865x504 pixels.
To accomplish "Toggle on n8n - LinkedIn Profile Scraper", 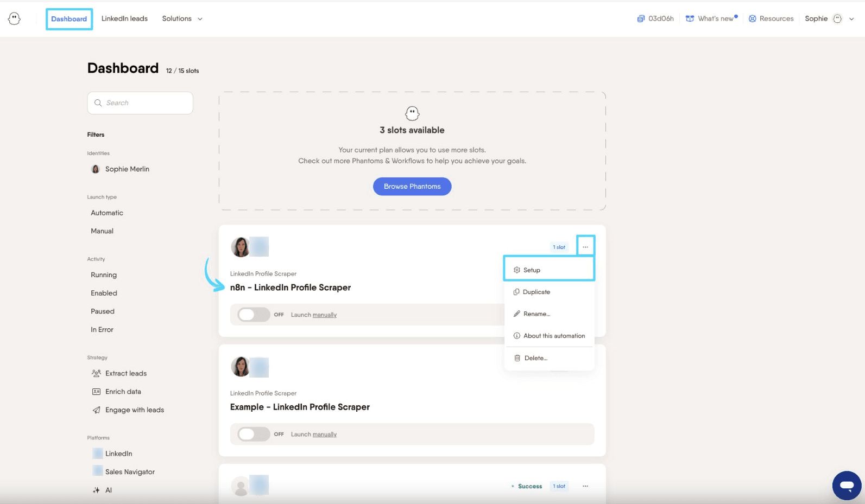I will 254,315.
